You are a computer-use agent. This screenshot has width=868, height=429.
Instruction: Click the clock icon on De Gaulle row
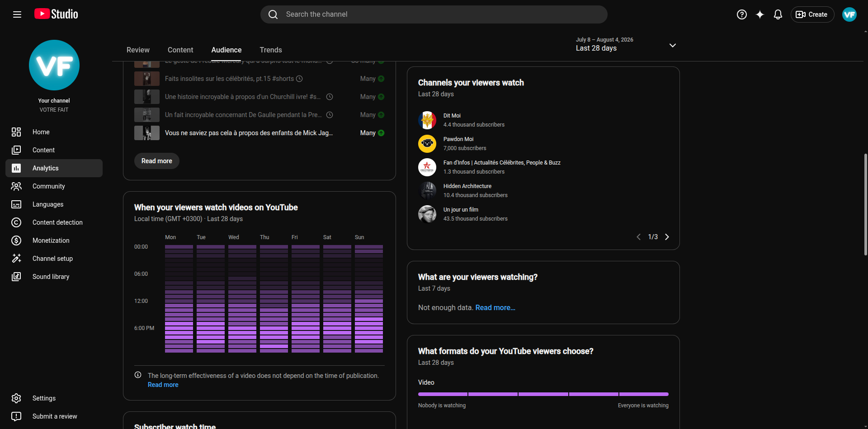(x=330, y=115)
